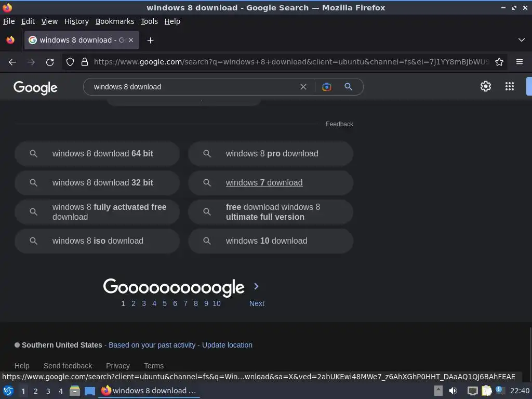Bookmark this page with the star
The width and height of the screenshot is (532, 399).
(499, 62)
